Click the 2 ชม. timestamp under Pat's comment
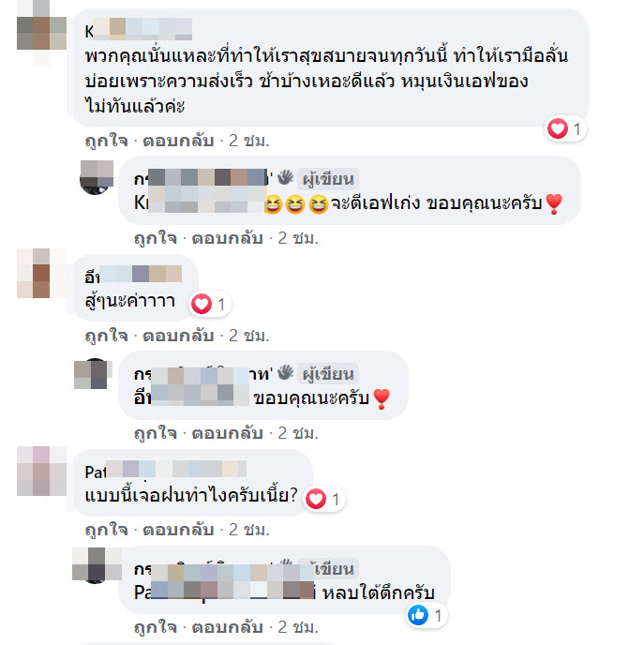This screenshot has width=644, height=645. pyautogui.click(x=248, y=530)
